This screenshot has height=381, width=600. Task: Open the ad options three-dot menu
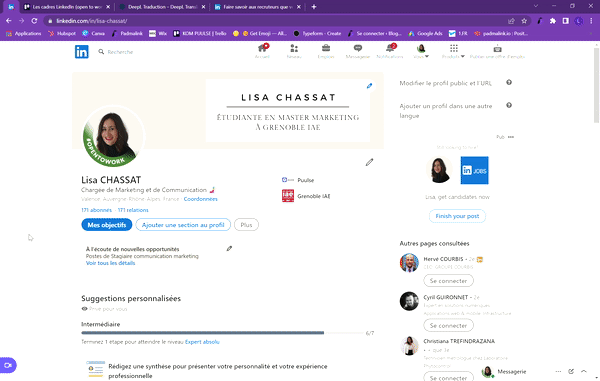pyautogui.click(x=511, y=137)
